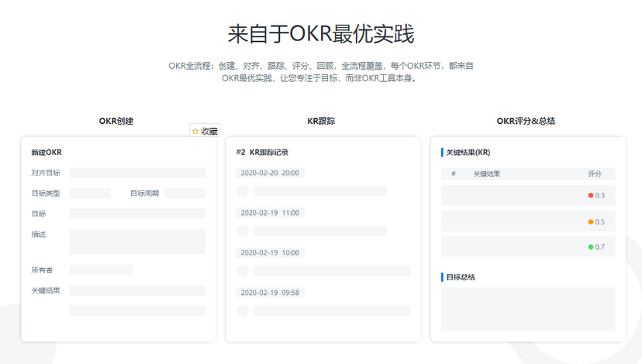
Task: Click the # column header
Action: point(454,173)
